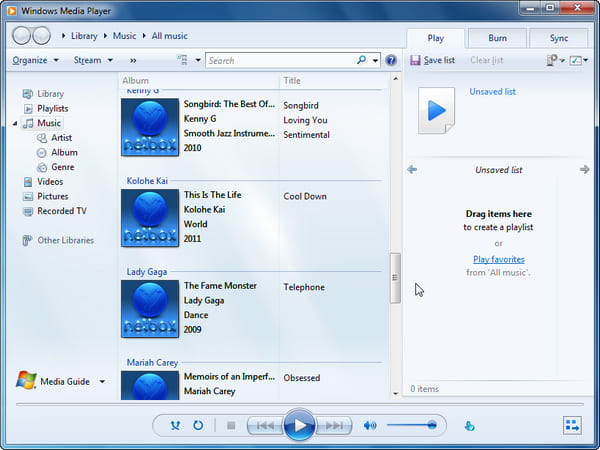Skip to the next track
Screen dimensions: 600x450
(x=335, y=425)
